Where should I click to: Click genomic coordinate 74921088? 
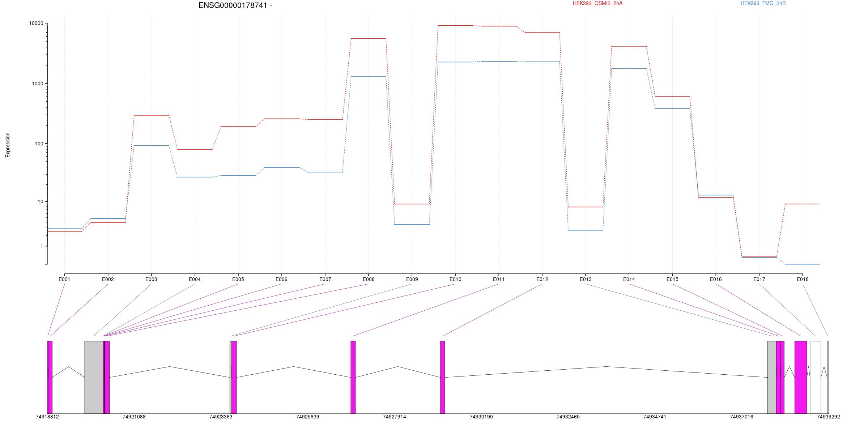[134, 417]
